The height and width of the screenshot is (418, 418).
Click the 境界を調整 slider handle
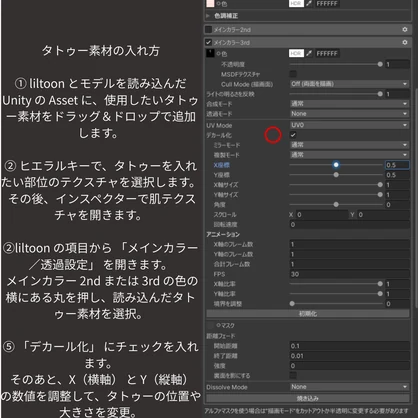[x=292, y=304]
